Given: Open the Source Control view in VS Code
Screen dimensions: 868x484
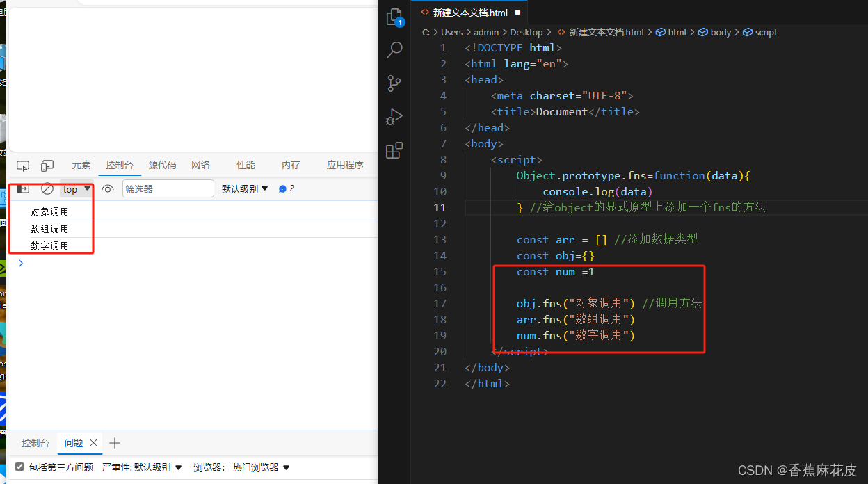Looking at the screenshot, I should coord(394,83).
